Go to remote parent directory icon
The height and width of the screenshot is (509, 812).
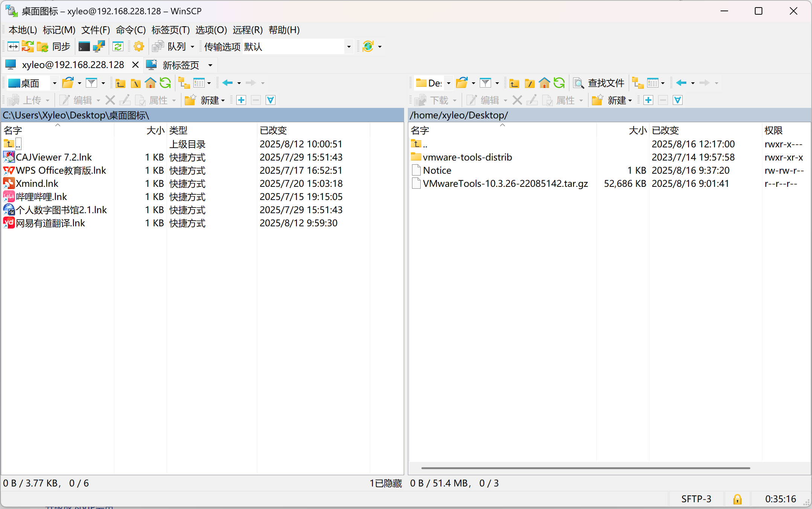click(x=514, y=83)
